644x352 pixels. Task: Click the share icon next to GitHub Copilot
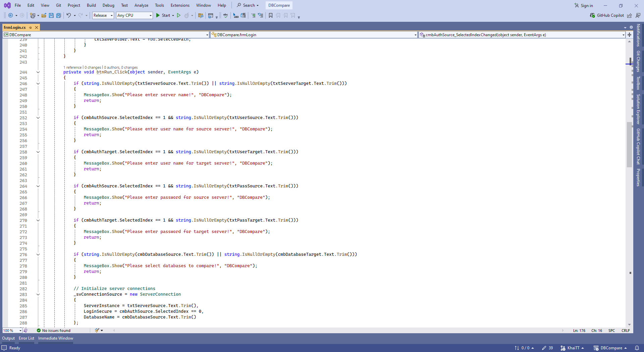click(x=630, y=15)
